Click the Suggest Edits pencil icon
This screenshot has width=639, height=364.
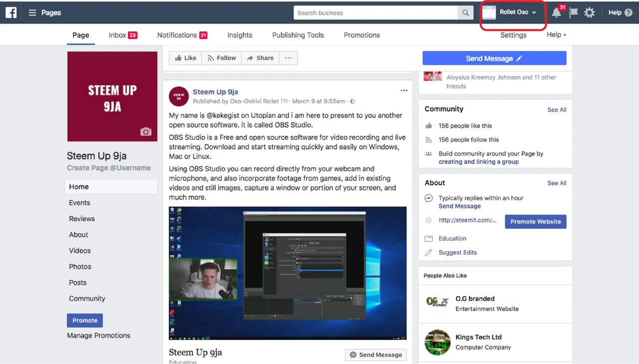pos(428,253)
